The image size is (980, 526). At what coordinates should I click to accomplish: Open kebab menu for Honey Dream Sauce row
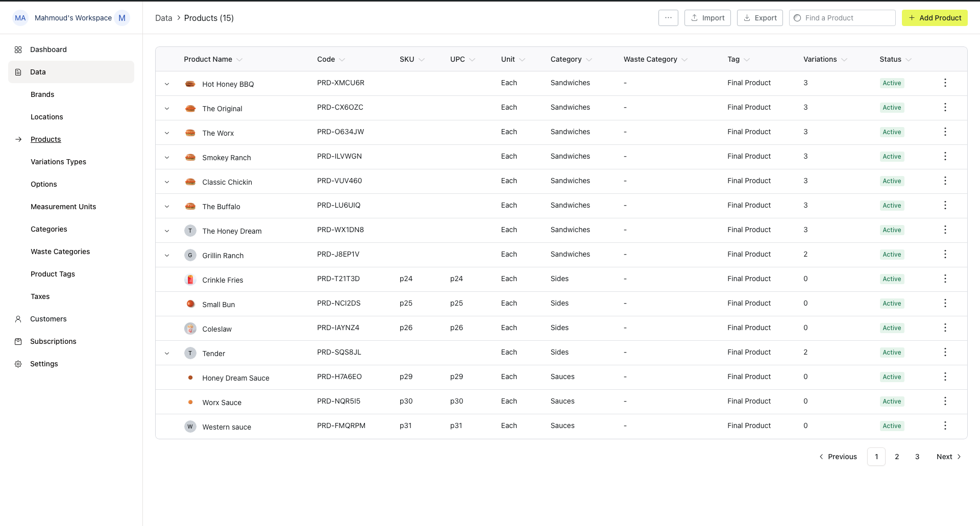click(x=945, y=377)
